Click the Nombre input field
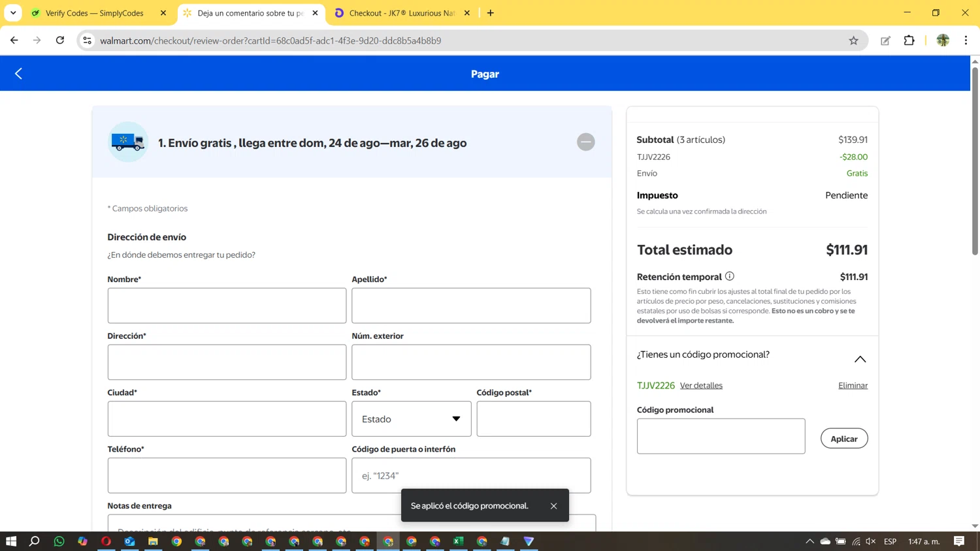 click(x=227, y=306)
